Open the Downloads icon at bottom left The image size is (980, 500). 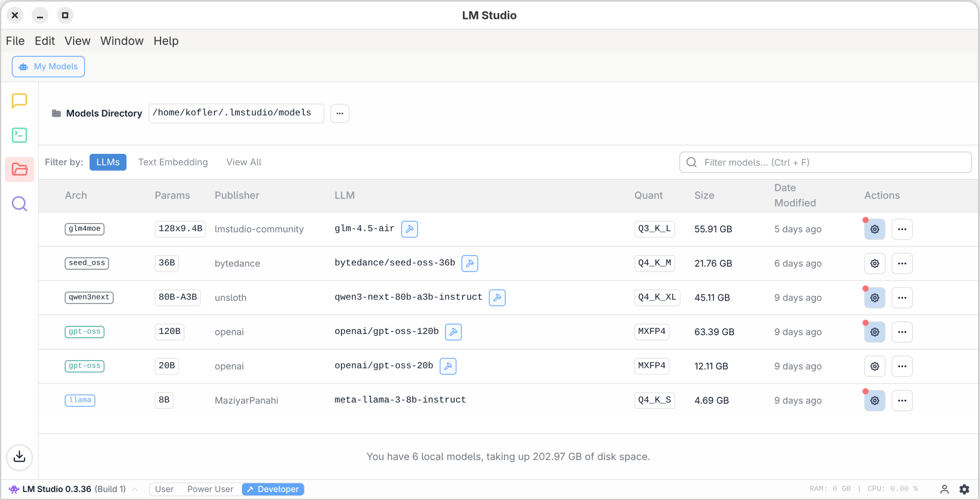click(19, 457)
